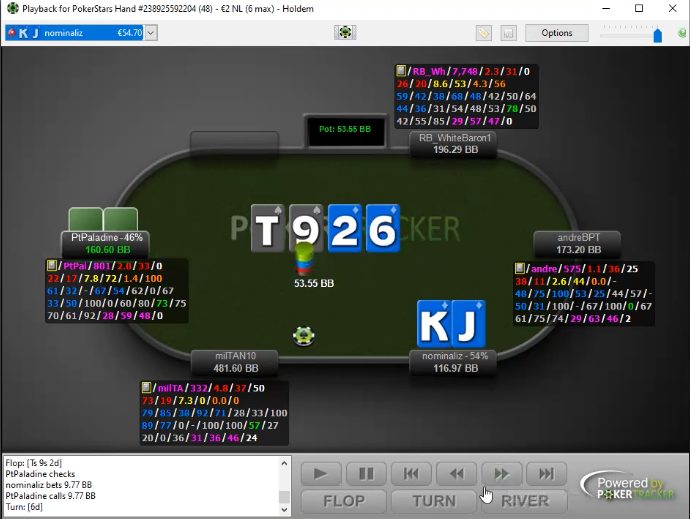Click milTAN10 player name plate
The width and height of the screenshot is (690, 519).
pos(235,362)
